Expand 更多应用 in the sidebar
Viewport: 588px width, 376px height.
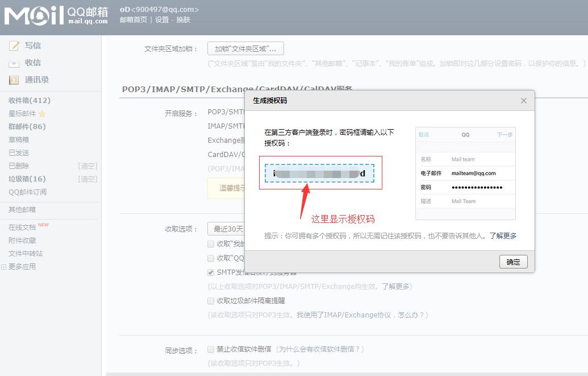pyautogui.click(x=23, y=265)
